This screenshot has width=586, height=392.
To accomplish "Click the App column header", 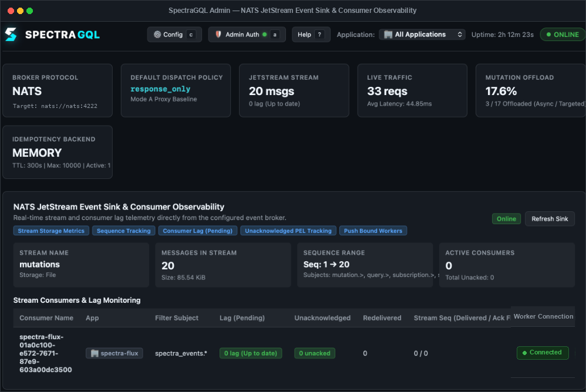I will point(92,317).
